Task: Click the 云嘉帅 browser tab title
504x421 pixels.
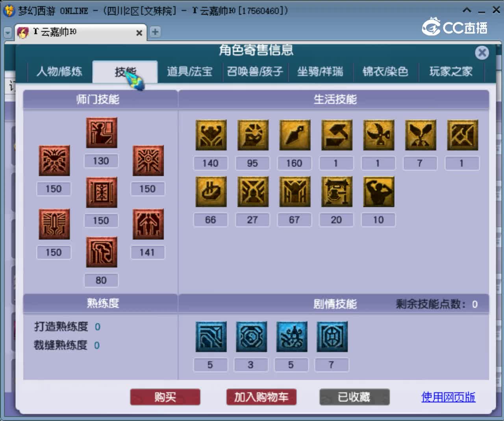Action: [55, 32]
